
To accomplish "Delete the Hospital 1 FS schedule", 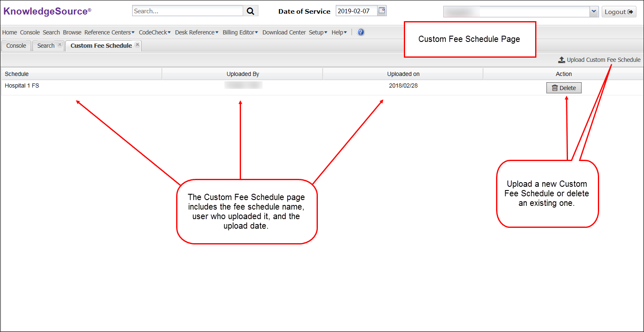I will (563, 88).
